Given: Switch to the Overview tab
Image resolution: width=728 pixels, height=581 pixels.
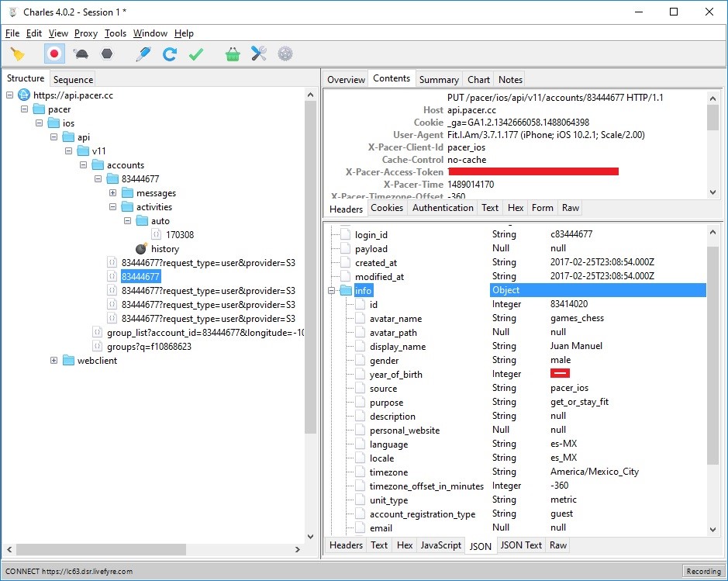Looking at the screenshot, I should click(346, 79).
